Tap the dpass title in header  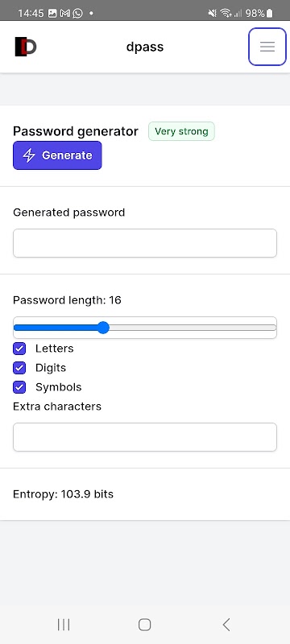pos(145,47)
